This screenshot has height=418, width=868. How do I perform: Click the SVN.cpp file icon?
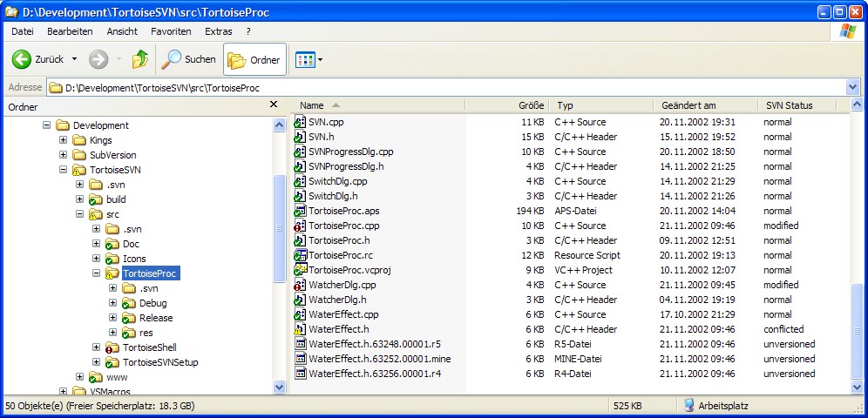pyautogui.click(x=300, y=122)
